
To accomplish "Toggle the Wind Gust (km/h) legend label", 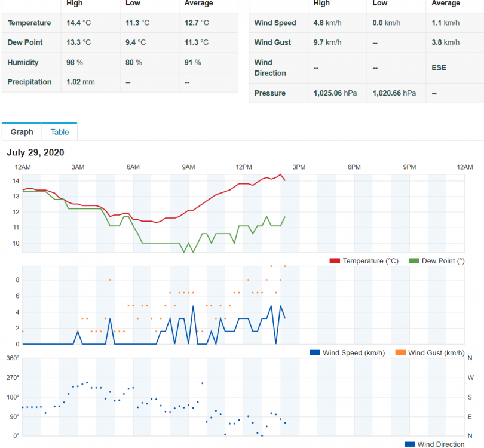I will click(436, 353).
